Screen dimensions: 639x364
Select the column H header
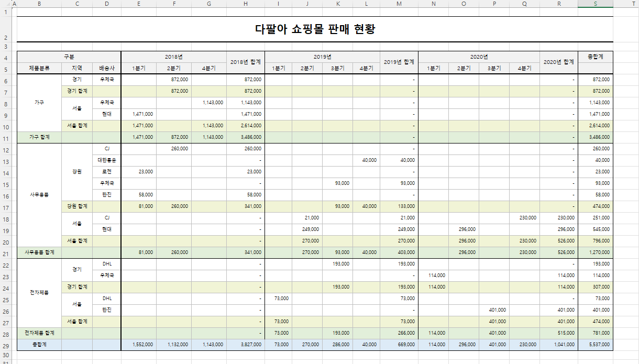coord(245,4)
